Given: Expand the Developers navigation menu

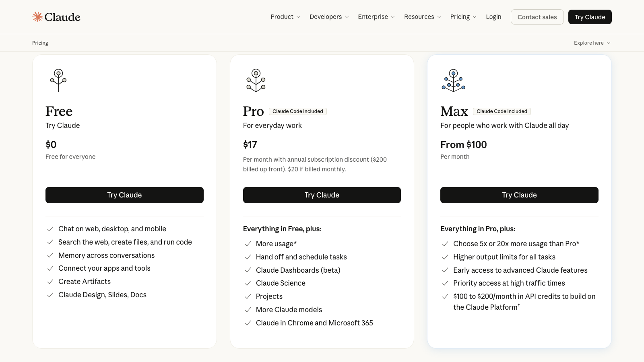Looking at the screenshot, I should pyautogui.click(x=329, y=17).
